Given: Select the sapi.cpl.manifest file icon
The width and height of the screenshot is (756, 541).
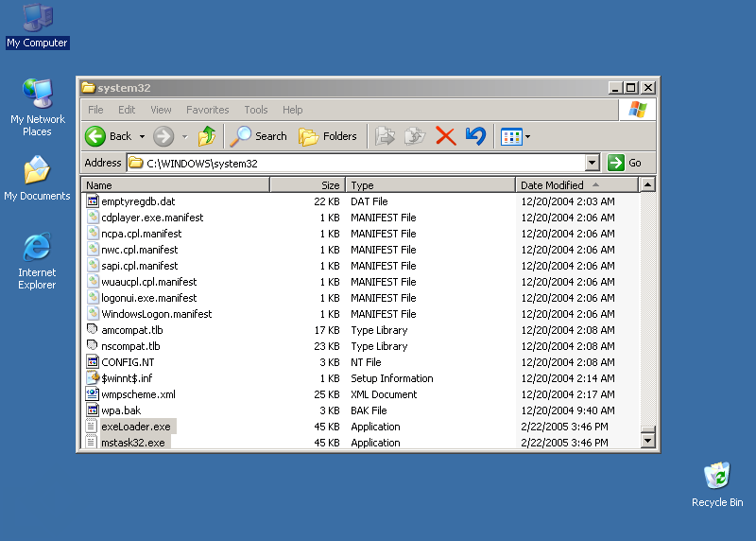Looking at the screenshot, I should coord(93,266).
